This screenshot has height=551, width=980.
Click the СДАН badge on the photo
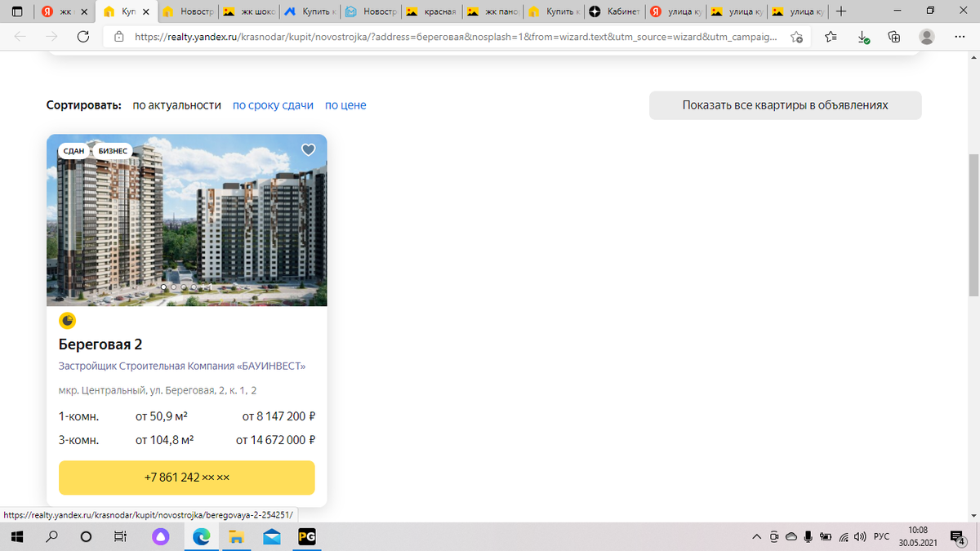pyautogui.click(x=73, y=151)
